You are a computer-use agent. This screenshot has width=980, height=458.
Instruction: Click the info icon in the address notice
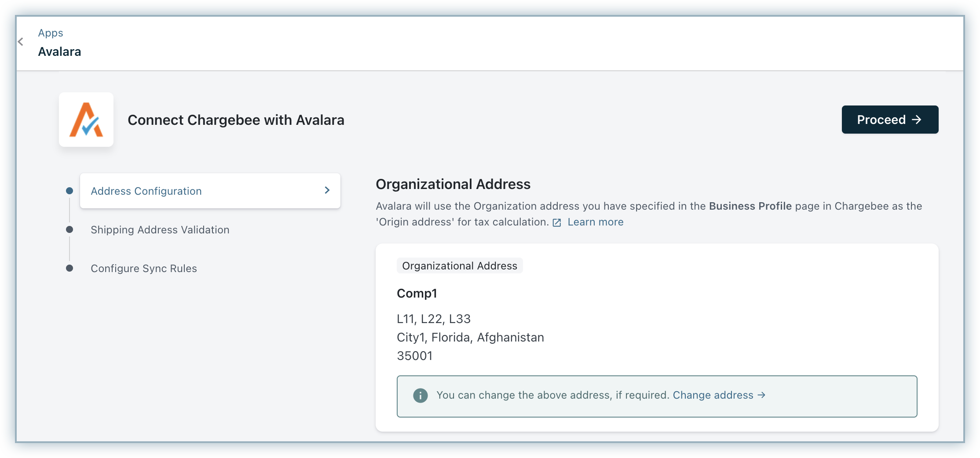[x=420, y=396]
